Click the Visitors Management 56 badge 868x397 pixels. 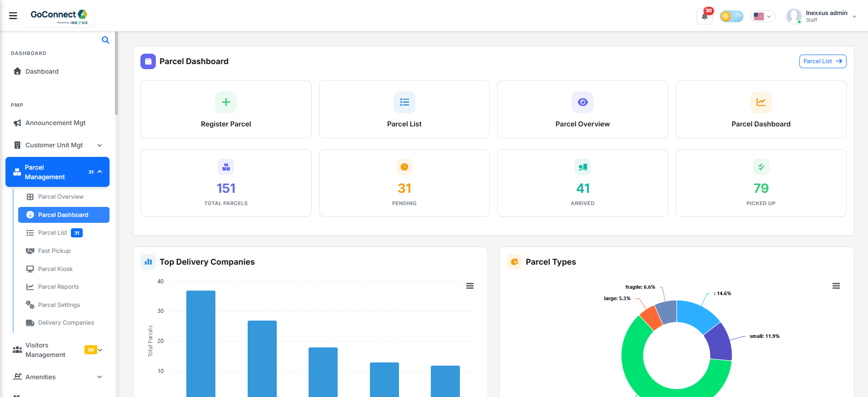coord(90,350)
